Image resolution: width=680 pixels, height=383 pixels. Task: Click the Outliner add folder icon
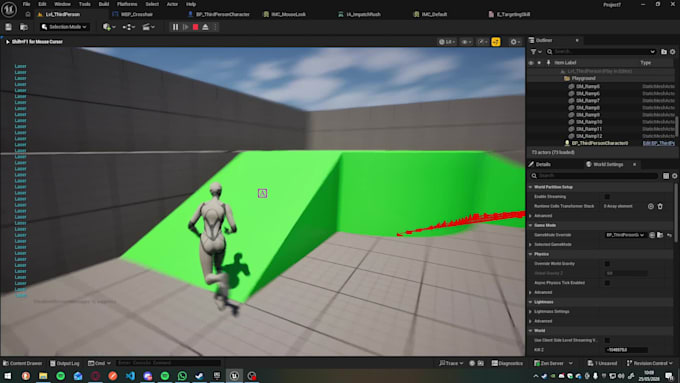coord(664,52)
